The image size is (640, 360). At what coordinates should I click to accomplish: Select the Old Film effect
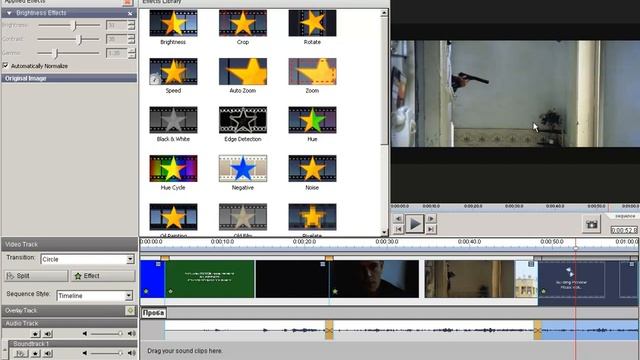(x=243, y=217)
